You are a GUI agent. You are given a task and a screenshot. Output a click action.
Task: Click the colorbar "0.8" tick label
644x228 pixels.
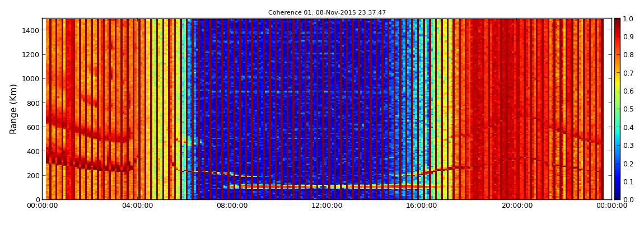628,55
